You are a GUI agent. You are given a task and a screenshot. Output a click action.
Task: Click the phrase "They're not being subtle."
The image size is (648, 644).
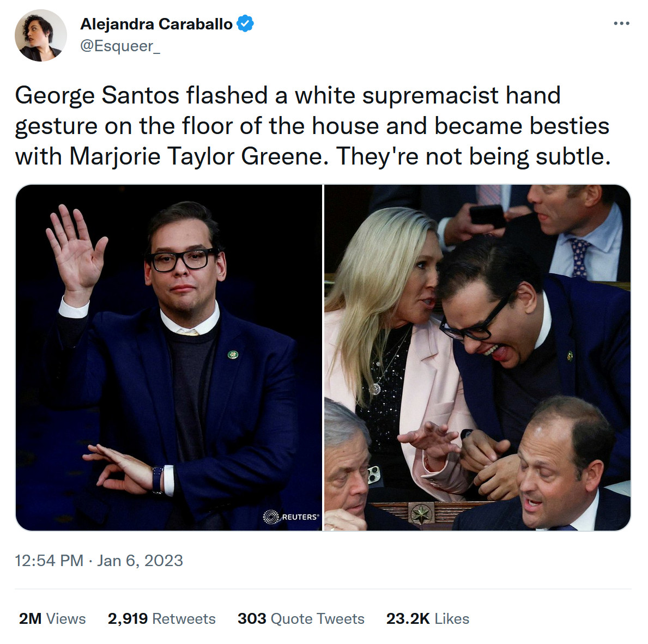point(473,157)
